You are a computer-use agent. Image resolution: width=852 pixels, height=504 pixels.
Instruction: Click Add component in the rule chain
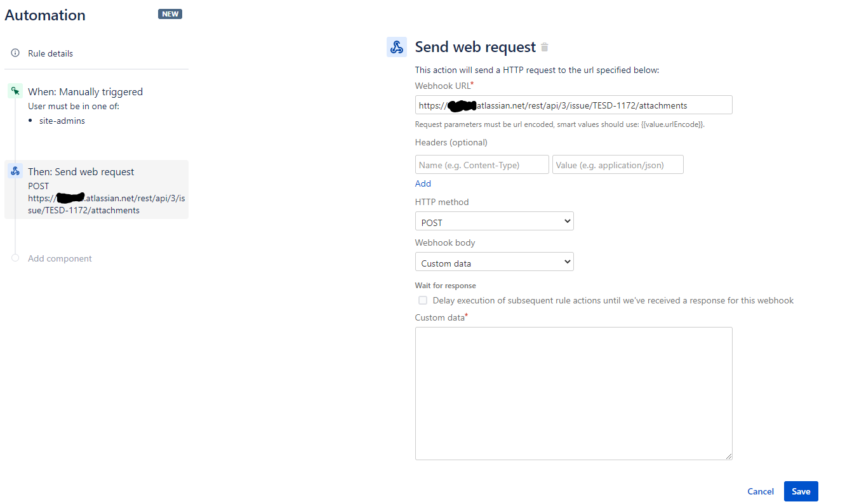[x=60, y=258]
